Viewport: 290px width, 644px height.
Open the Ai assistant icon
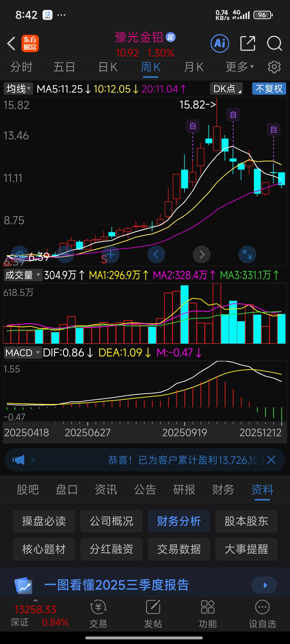pyautogui.click(x=220, y=43)
